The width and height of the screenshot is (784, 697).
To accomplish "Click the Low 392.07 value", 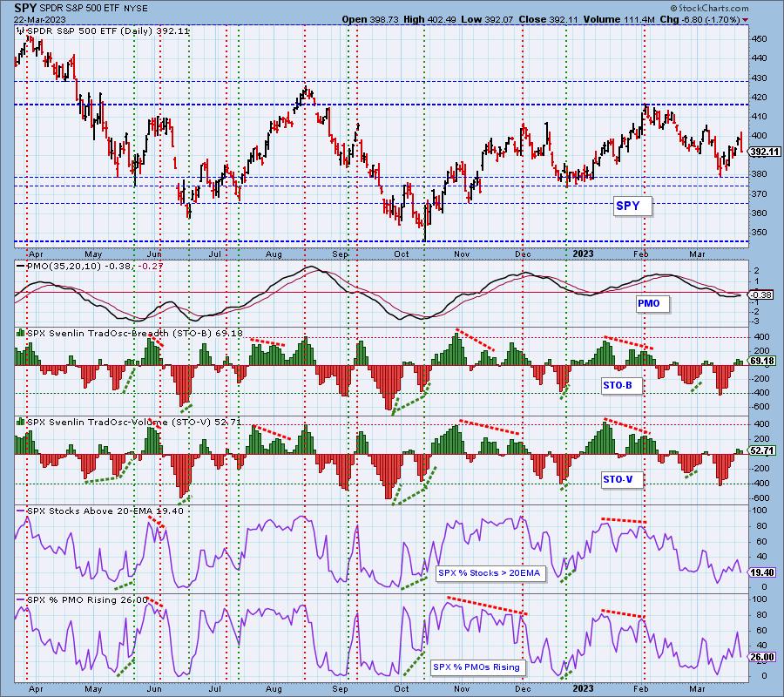I will (487, 19).
